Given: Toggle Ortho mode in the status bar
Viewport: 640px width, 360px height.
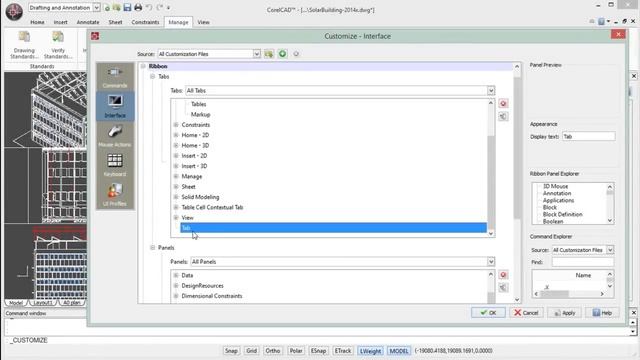Looking at the screenshot, I should (x=273, y=351).
